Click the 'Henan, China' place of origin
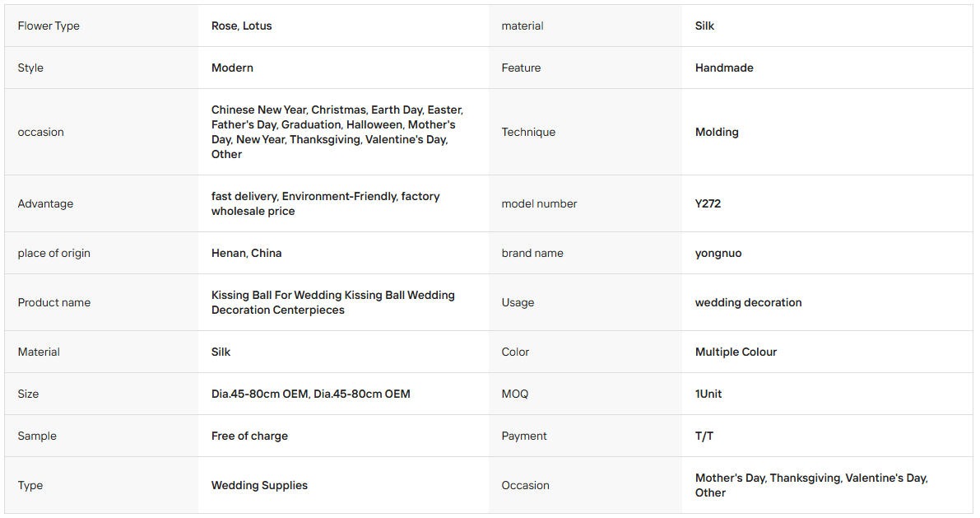 tap(246, 253)
